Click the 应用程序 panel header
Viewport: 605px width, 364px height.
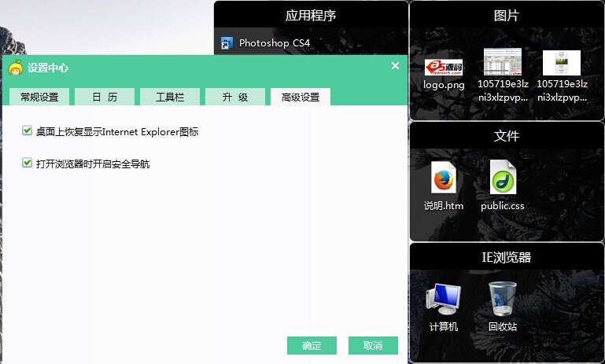point(311,15)
